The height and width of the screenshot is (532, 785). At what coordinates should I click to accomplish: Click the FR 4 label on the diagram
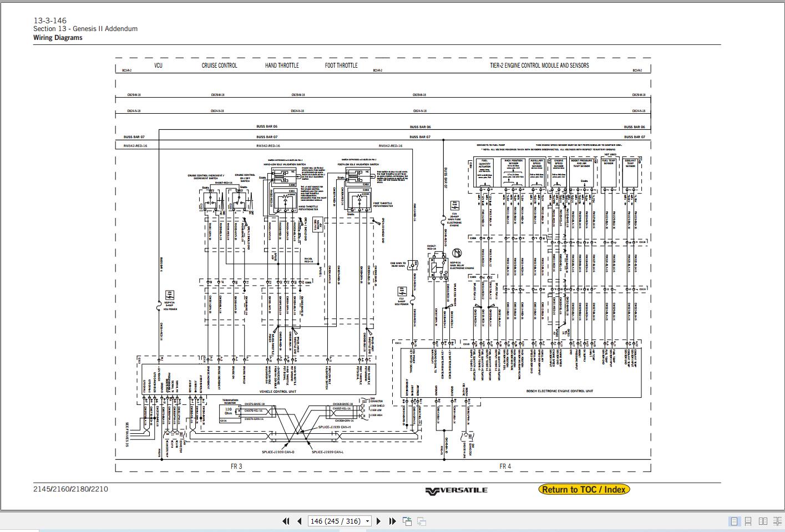[x=505, y=467]
